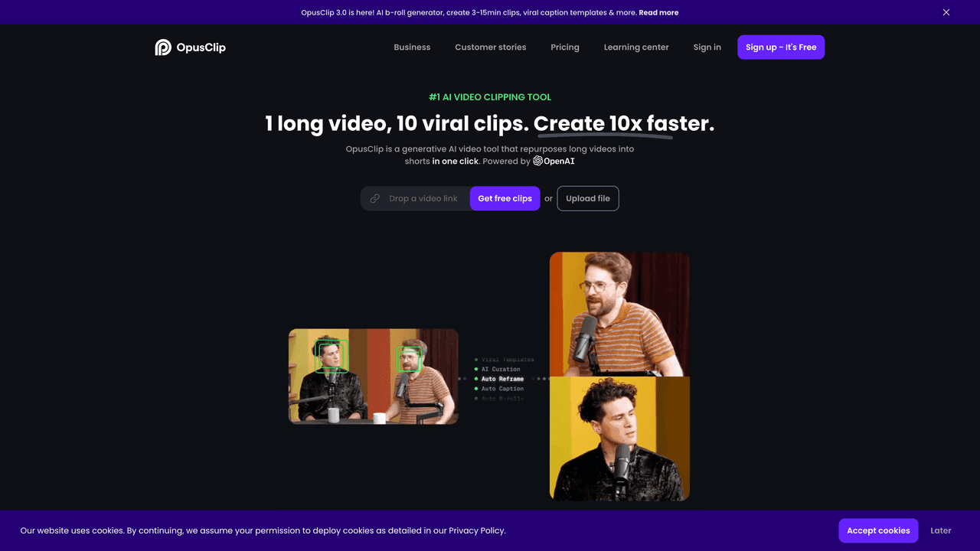Click the AI Curation feature label
This screenshot has height=551, width=980.
pos(501,369)
